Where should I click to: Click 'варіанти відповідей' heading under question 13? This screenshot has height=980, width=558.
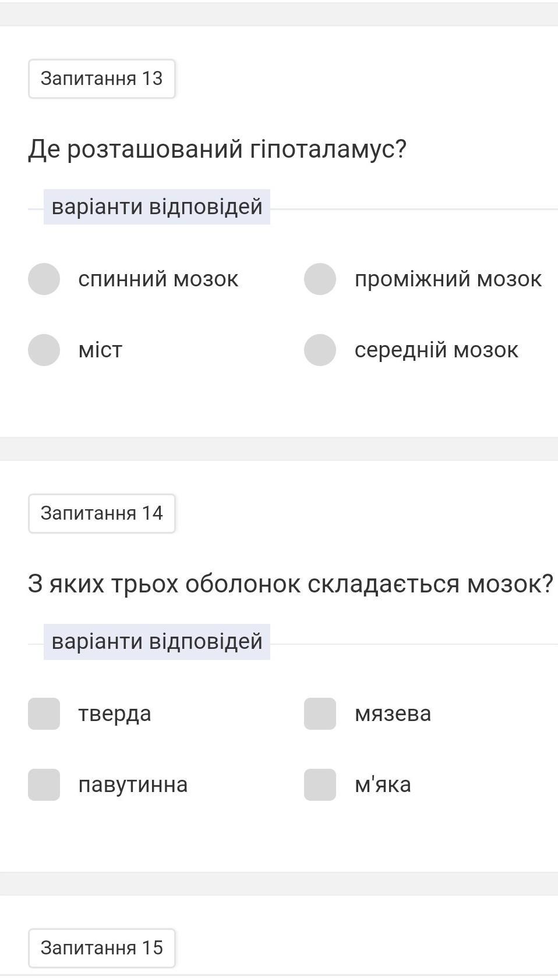[x=157, y=207]
